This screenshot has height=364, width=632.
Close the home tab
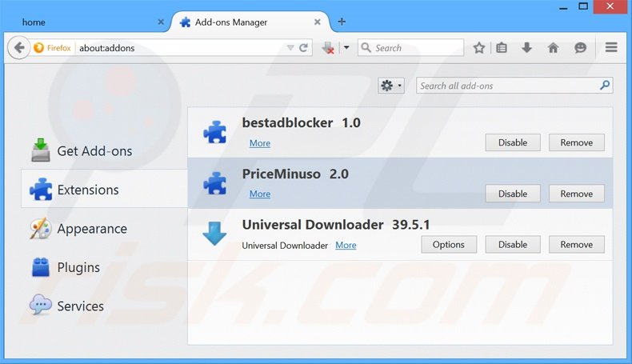point(161,22)
